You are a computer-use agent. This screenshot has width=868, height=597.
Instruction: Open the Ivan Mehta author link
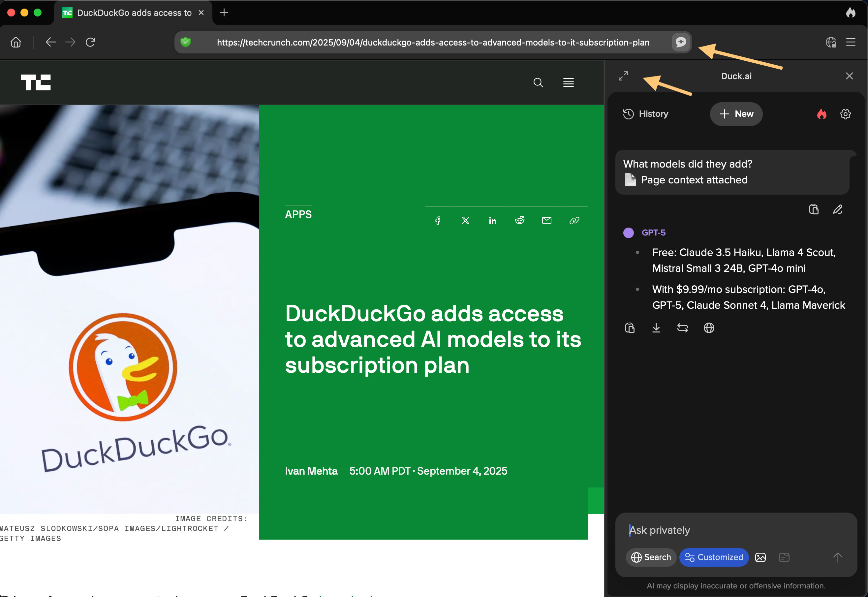[x=311, y=471]
